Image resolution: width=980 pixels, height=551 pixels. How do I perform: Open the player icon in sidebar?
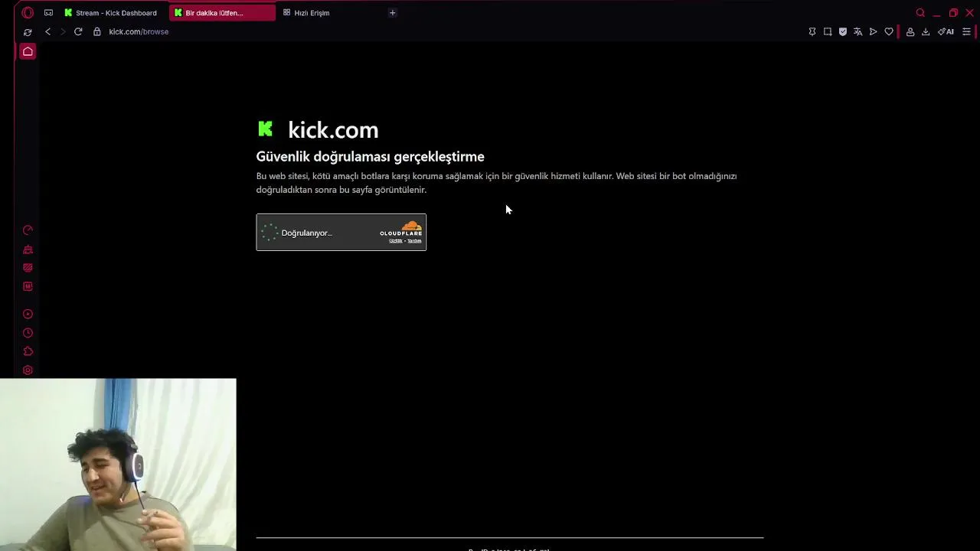point(28,314)
